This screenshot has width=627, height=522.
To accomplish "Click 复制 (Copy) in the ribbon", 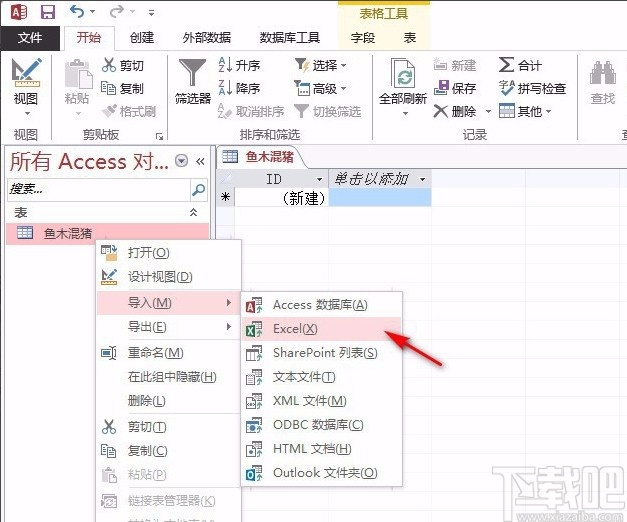I will [x=122, y=88].
